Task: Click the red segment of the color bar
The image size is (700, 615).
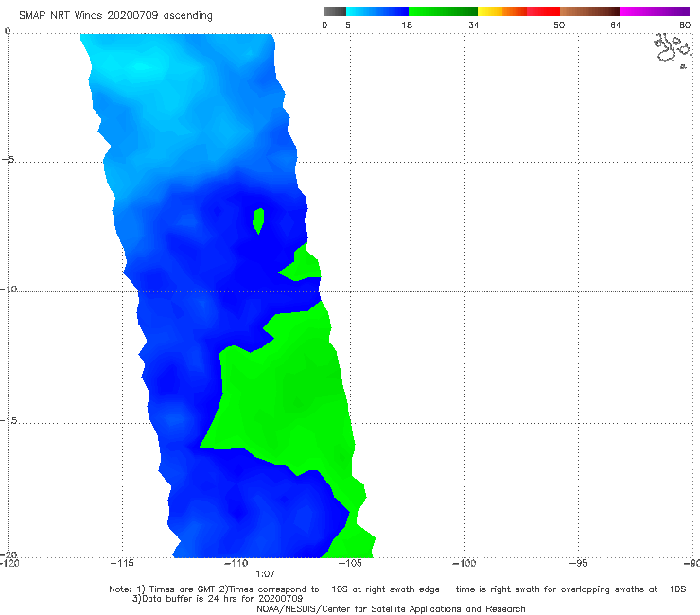Action: (543, 11)
